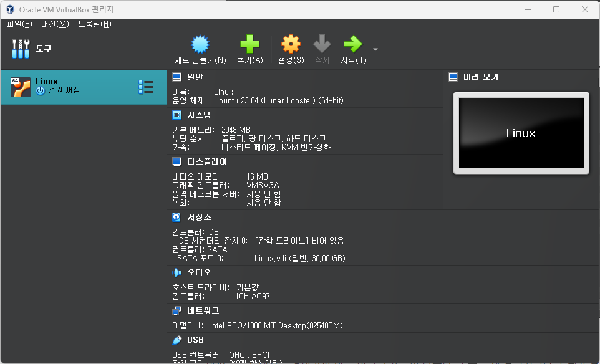600x364 pixels.
Task: Click USB 컨트롤러 OHCI, EHCI value
Action: coord(249,355)
